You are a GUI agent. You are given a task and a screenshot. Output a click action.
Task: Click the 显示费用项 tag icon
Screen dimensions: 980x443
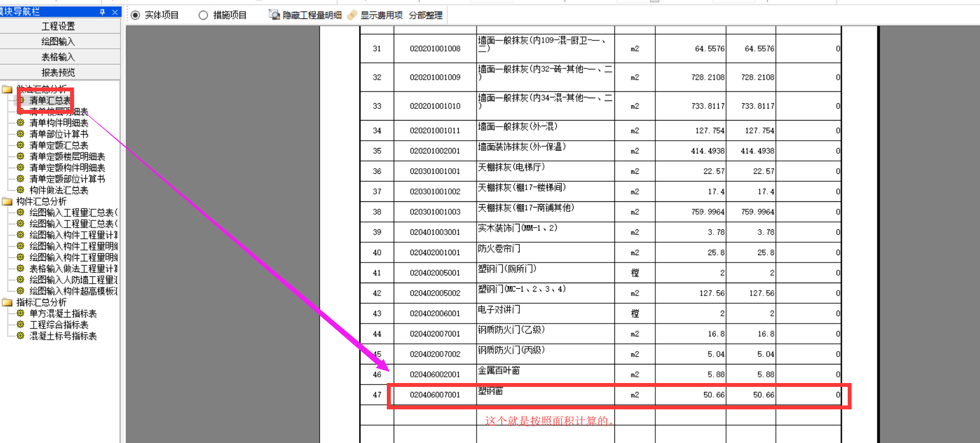pos(352,15)
